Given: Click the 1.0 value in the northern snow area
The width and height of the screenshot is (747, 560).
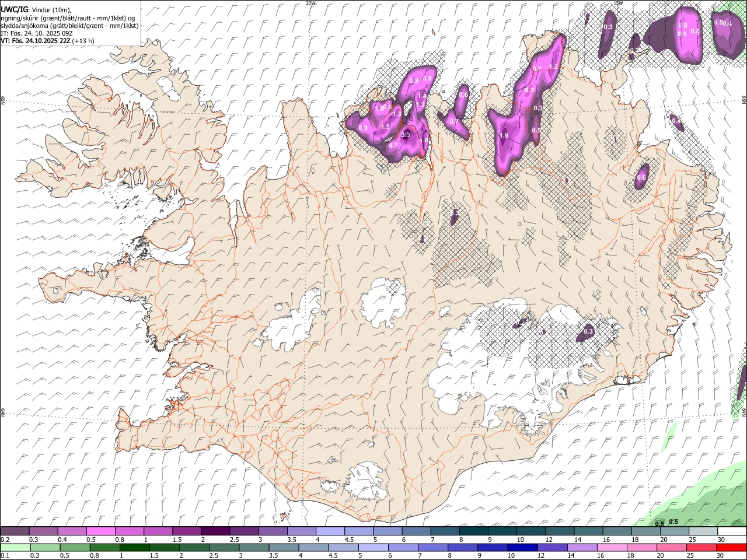Looking at the screenshot, I should [380, 108].
